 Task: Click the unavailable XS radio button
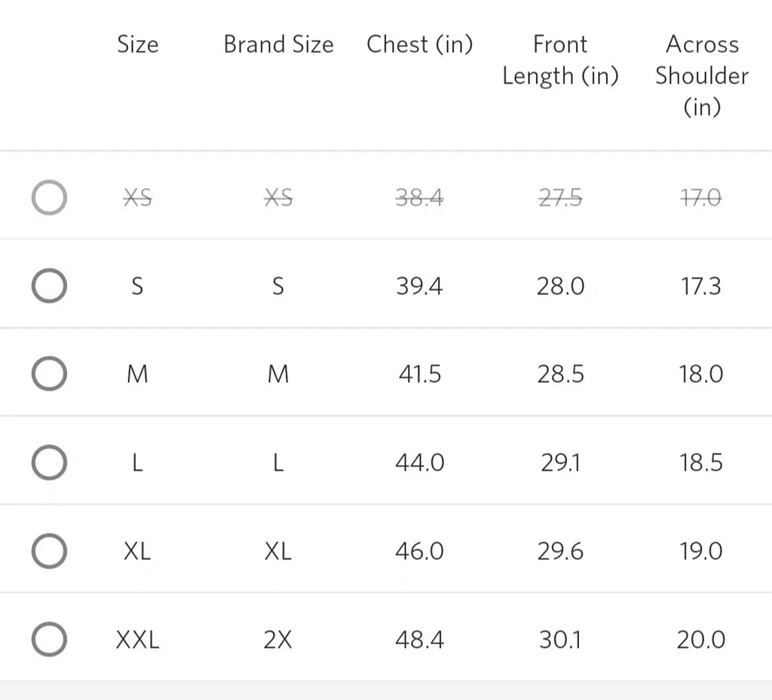[49, 198]
